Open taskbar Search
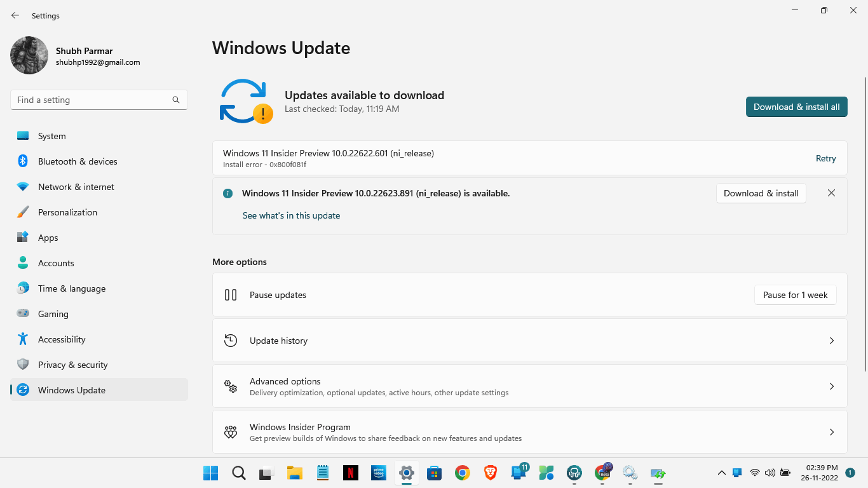The height and width of the screenshot is (488, 868). point(238,473)
